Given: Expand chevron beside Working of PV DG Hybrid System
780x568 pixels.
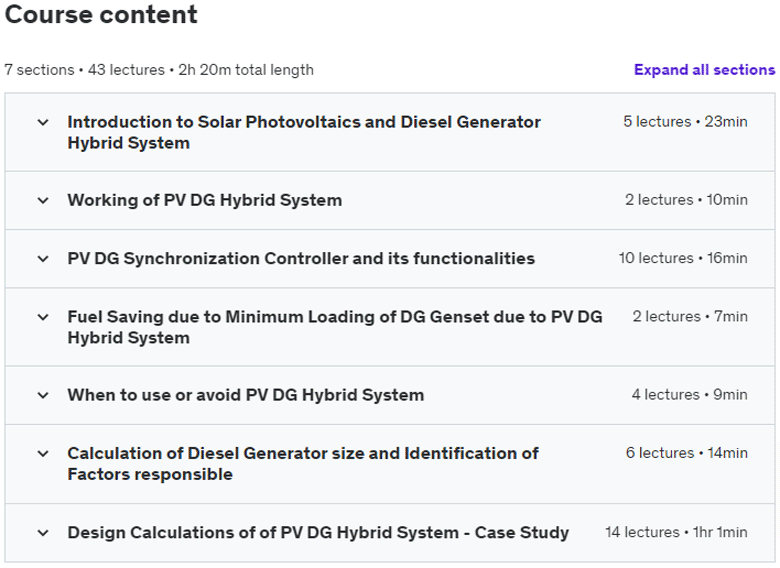Looking at the screenshot, I should 43,200.
